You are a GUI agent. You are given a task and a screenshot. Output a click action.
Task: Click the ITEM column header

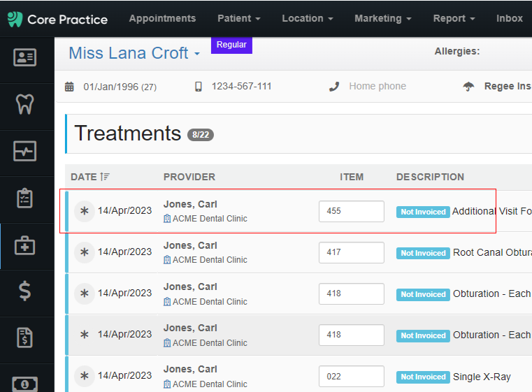click(x=352, y=177)
